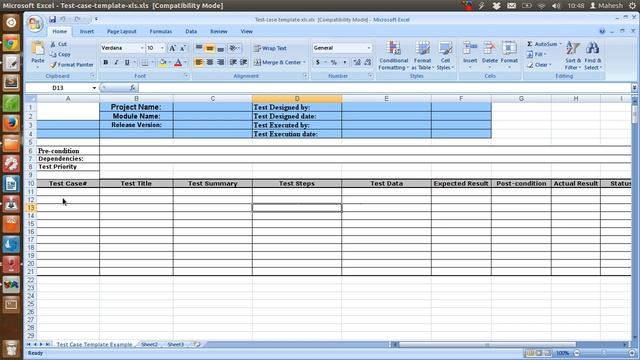The width and height of the screenshot is (640, 360).
Task: Click the zoom slider in status bar
Action: (604, 353)
